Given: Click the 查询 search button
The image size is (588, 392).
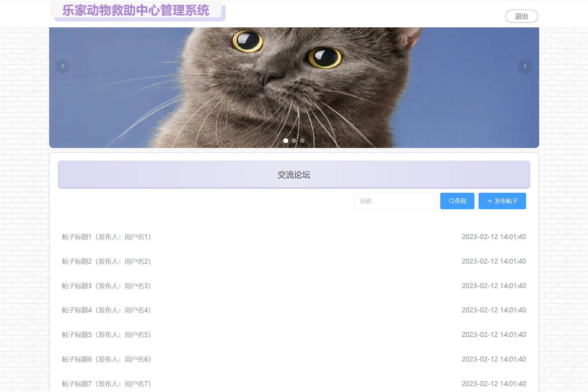Looking at the screenshot, I should pos(457,201).
